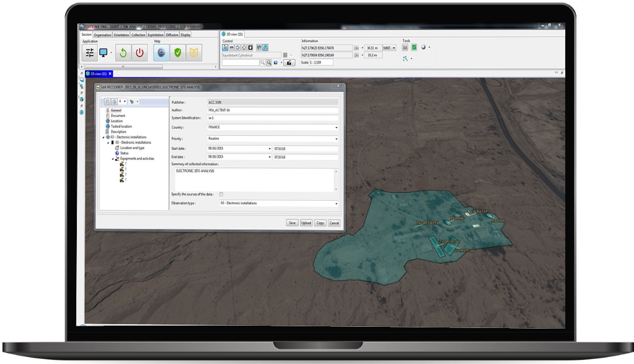634x364 pixels.
Task: Click the blue swirl icon under Help
Action: [161, 53]
